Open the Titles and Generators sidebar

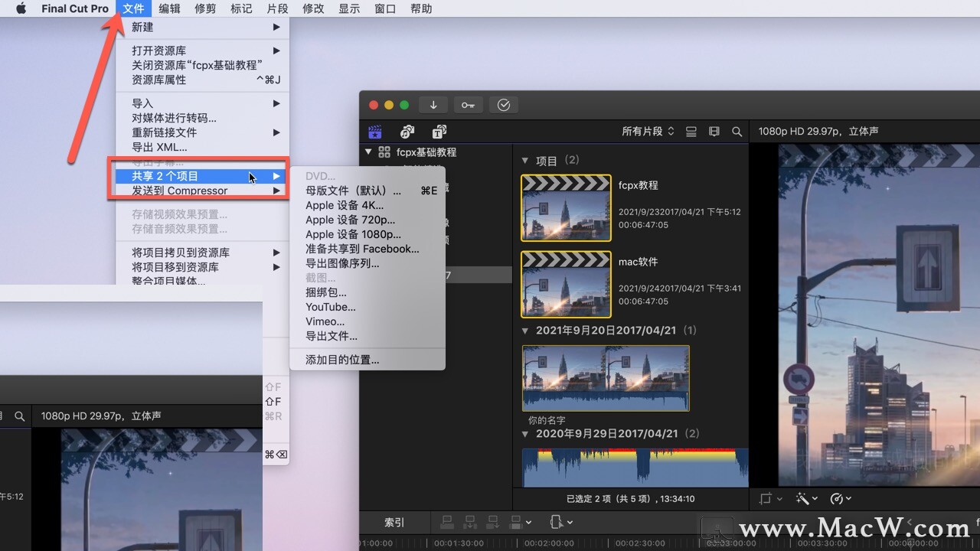(439, 132)
